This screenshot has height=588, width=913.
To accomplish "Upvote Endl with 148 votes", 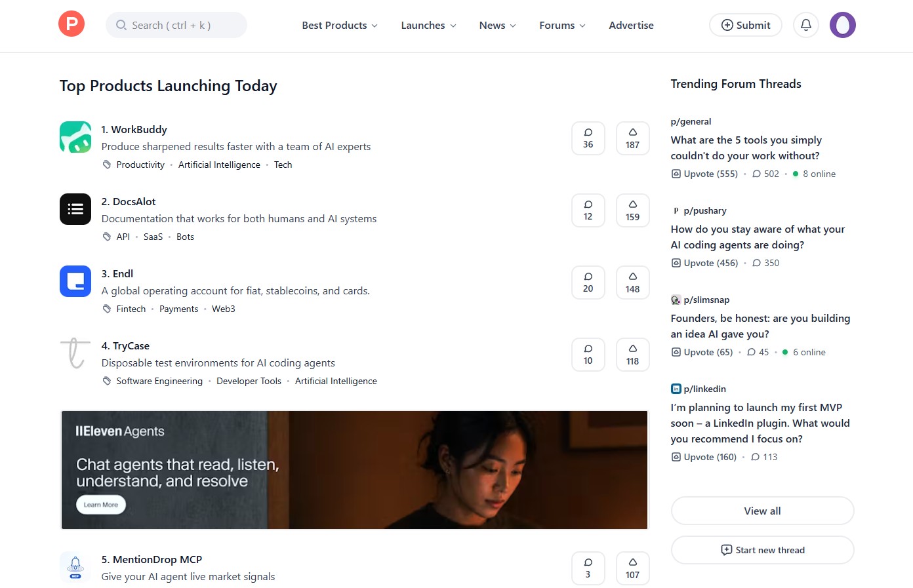I will click(633, 283).
